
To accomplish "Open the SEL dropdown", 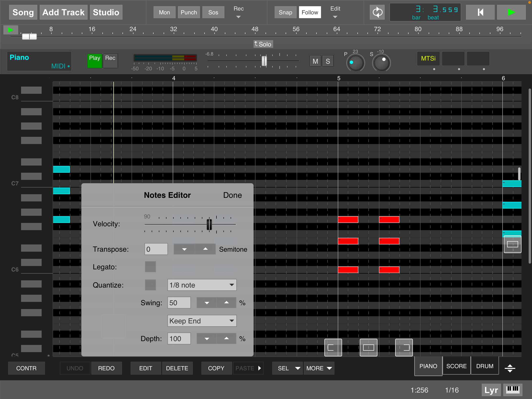I will [287, 368].
